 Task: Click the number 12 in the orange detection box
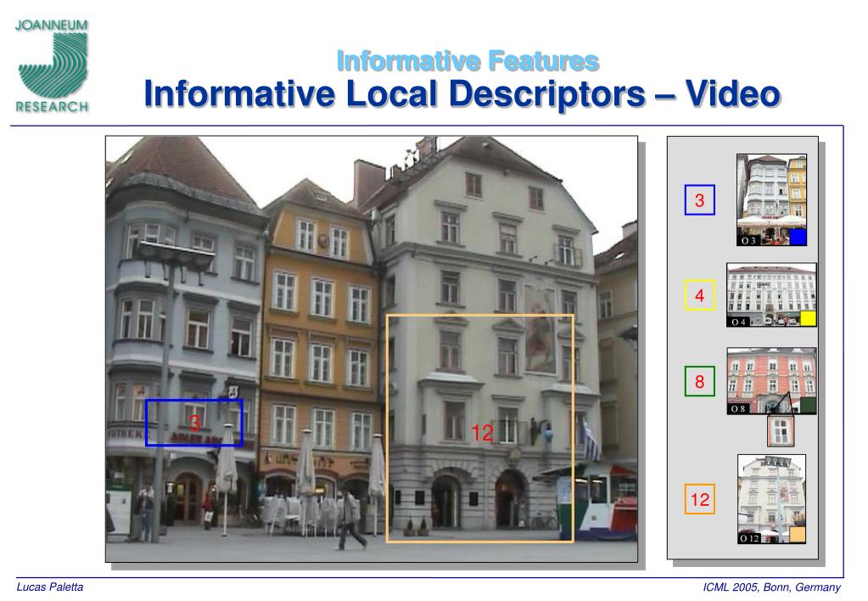pyautogui.click(x=482, y=433)
